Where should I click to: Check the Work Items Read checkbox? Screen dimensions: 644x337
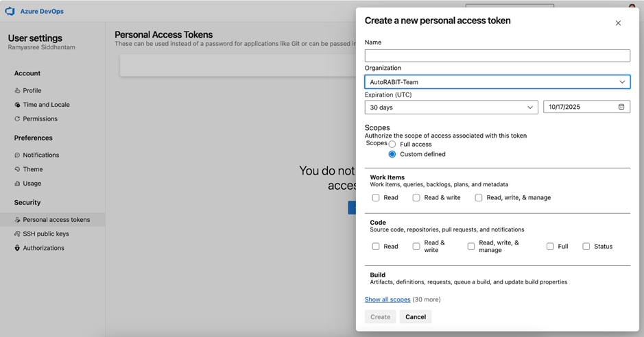pyautogui.click(x=376, y=198)
